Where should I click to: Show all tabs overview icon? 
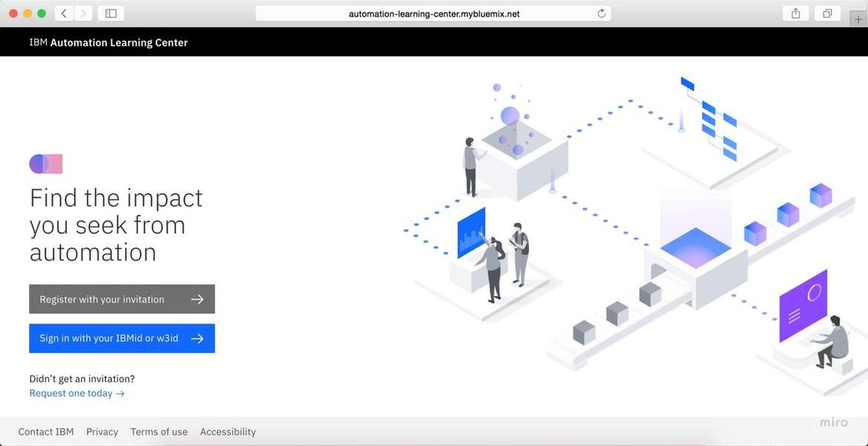[x=828, y=13]
